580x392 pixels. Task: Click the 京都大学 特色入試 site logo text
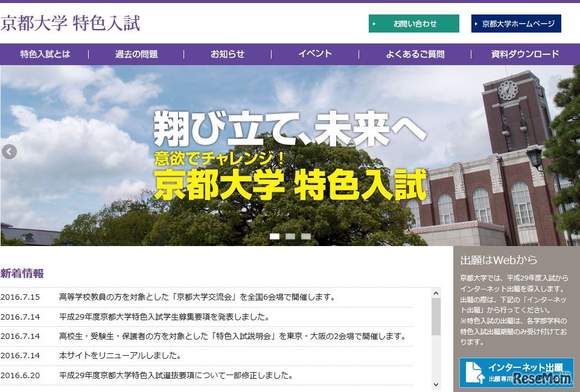[x=71, y=23]
